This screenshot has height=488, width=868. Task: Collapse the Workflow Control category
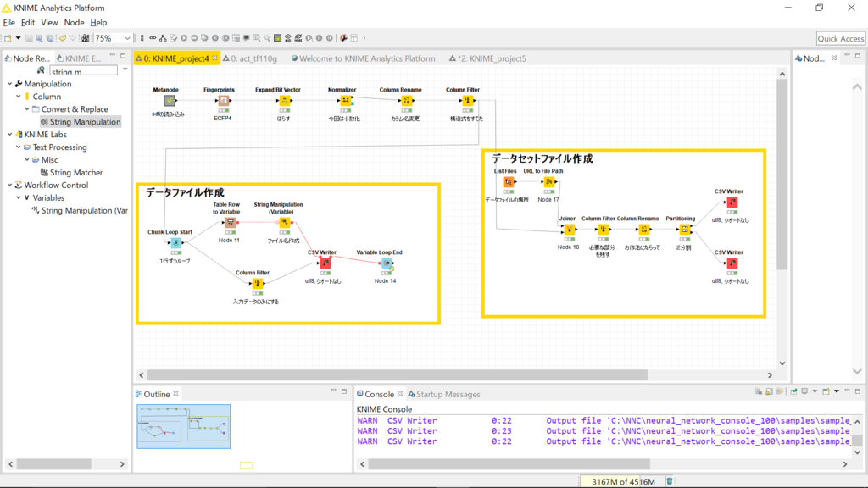(9, 185)
